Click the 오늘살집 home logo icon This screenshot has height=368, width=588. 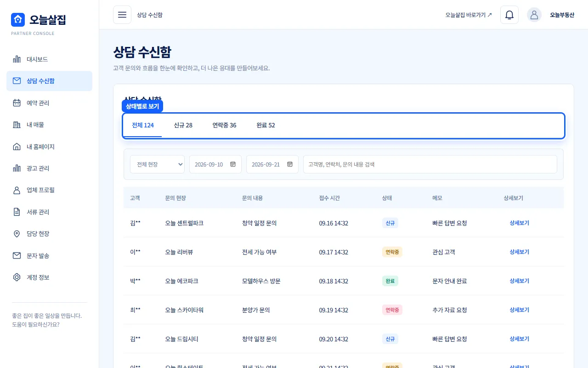pos(18,19)
